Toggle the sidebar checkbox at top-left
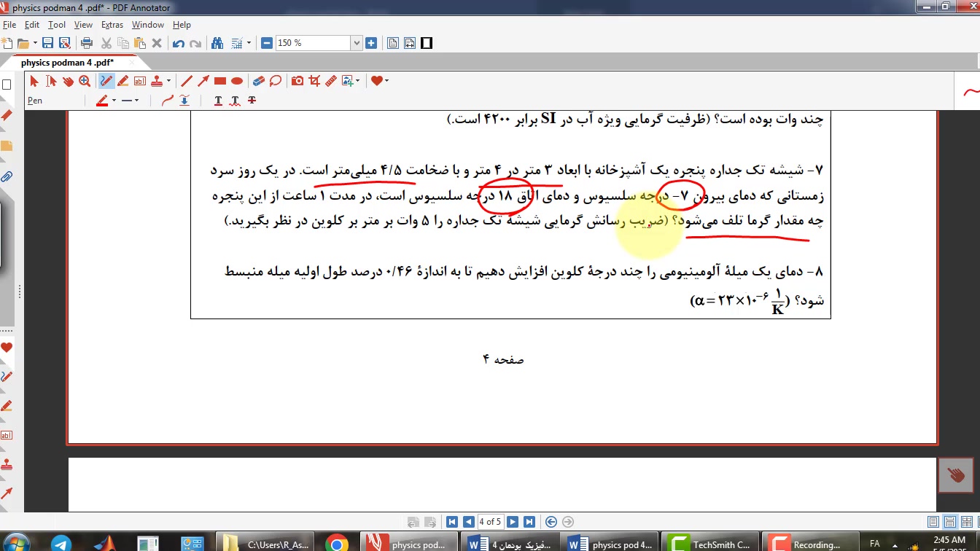 [x=7, y=85]
